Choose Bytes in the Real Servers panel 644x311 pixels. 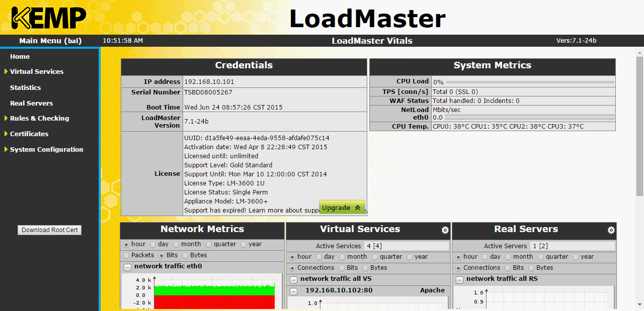tap(531, 268)
